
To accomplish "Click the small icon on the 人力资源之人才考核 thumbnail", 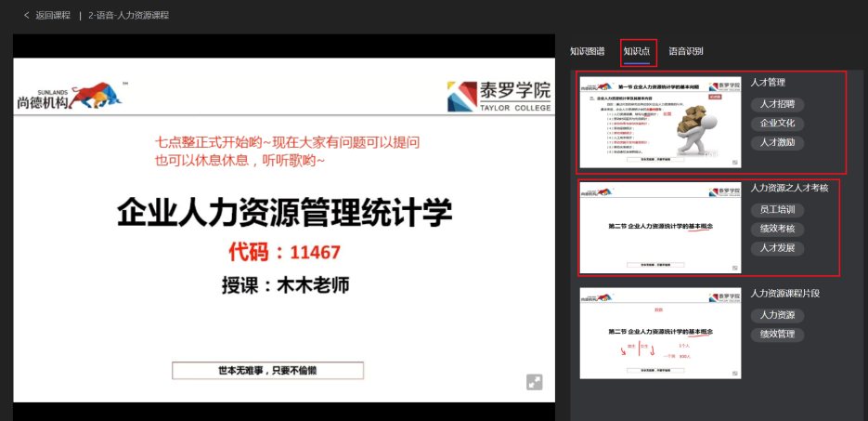I will coord(734,268).
